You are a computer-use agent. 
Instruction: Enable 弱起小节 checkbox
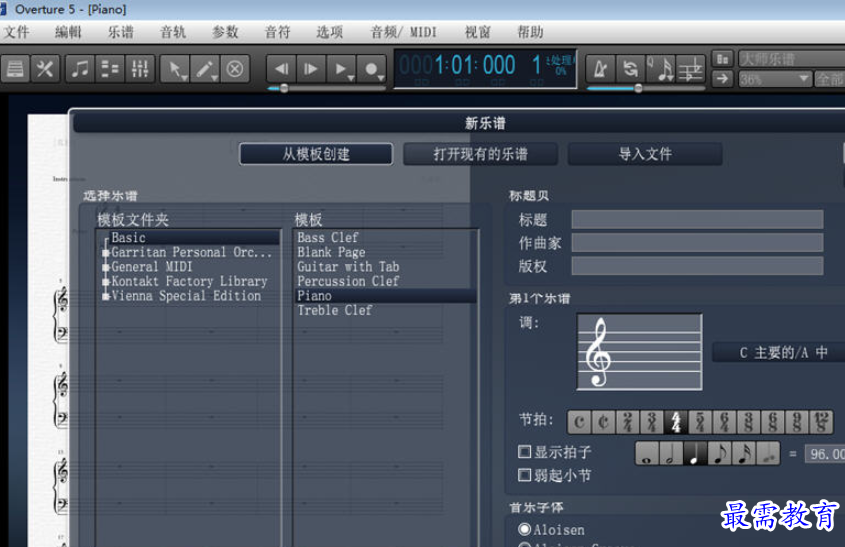pos(524,475)
